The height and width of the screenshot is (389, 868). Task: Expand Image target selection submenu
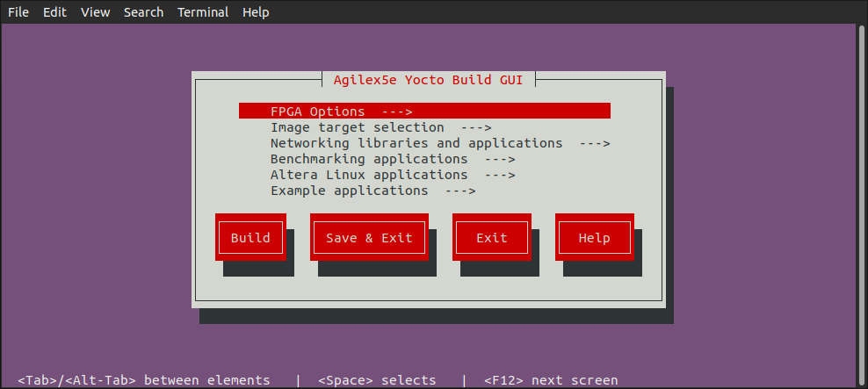pyautogui.click(x=381, y=127)
